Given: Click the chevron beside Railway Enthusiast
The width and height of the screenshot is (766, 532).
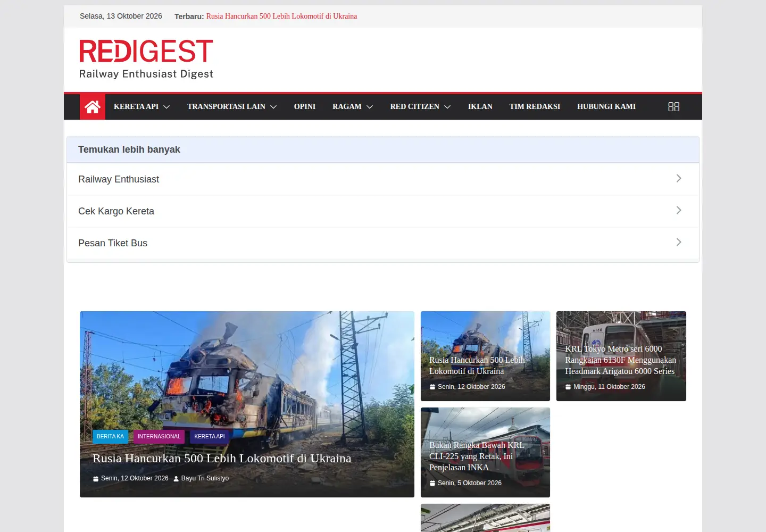Looking at the screenshot, I should pos(679,178).
